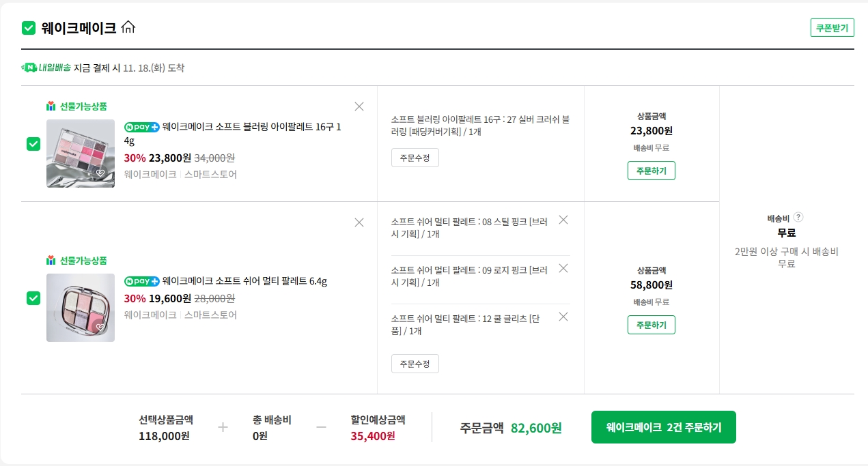Click 주문하기 for the 23,800원 item
The image size is (868, 466).
pos(651,171)
